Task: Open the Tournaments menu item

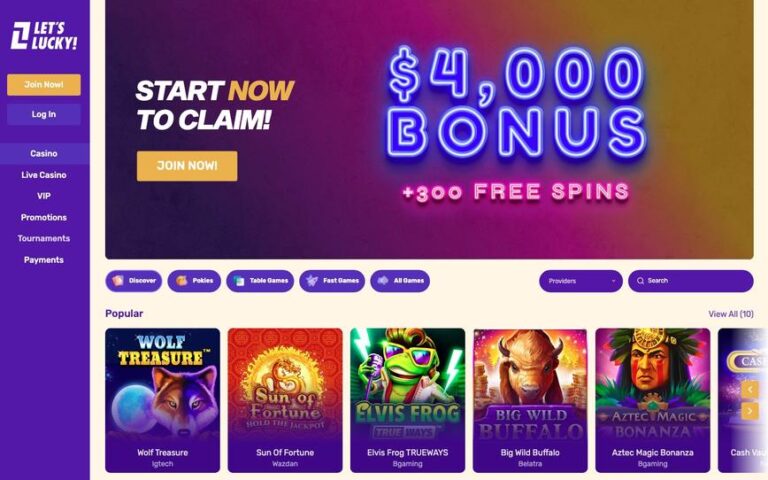Action: (44, 239)
